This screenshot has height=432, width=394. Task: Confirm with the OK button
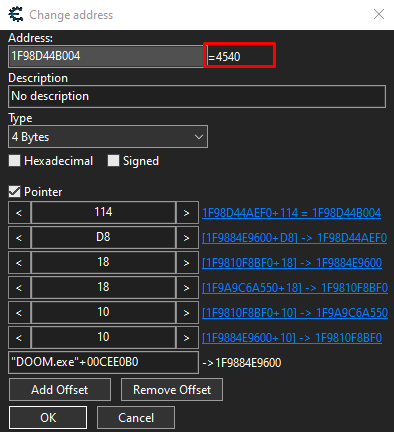(x=48, y=418)
